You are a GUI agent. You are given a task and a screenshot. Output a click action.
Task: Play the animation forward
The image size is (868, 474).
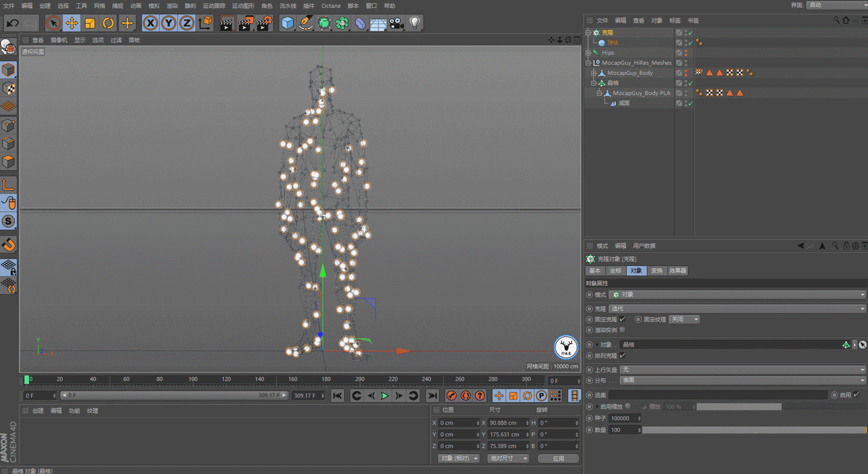point(385,396)
